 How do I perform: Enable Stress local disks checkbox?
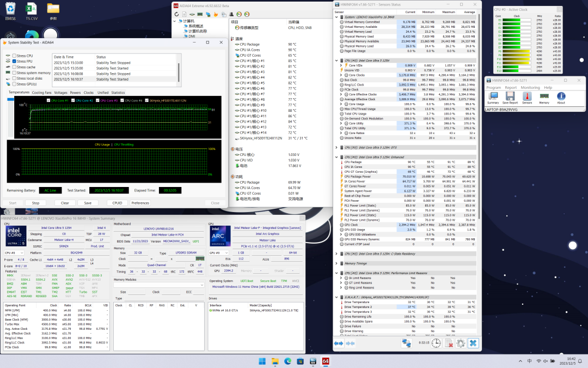(14, 78)
